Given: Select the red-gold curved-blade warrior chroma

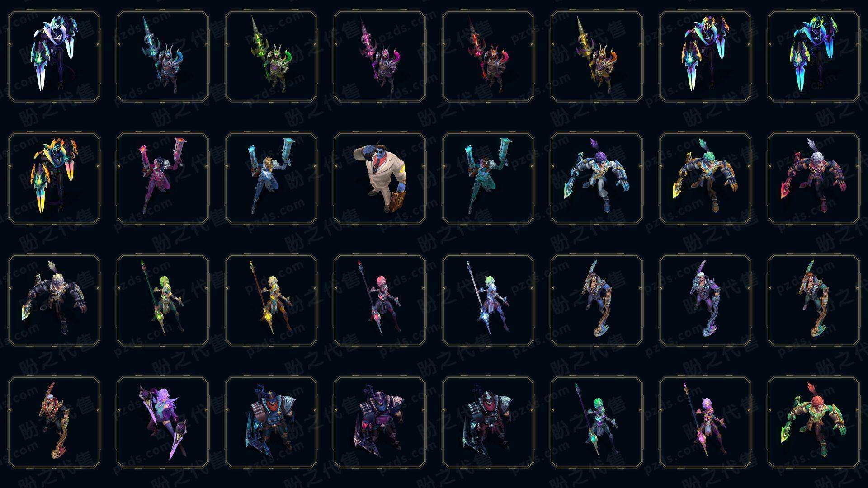Looking at the screenshot, I should [x=54, y=422].
